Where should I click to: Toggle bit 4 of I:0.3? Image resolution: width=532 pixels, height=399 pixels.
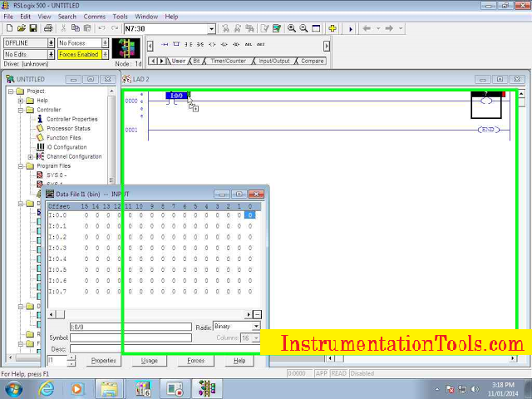[x=206, y=248]
